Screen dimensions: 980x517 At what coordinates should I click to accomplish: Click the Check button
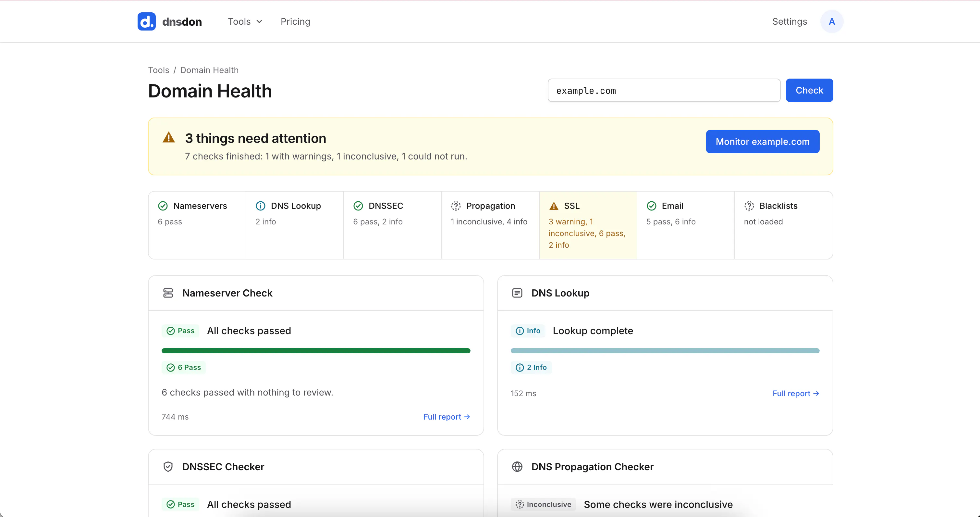pos(809,90)
